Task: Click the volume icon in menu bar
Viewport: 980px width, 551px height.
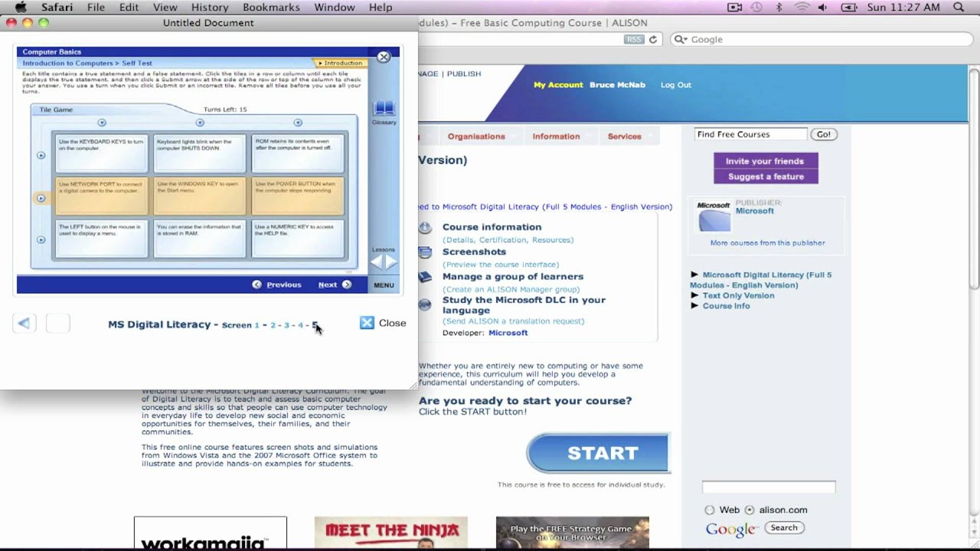Action: tap(822, 7)
